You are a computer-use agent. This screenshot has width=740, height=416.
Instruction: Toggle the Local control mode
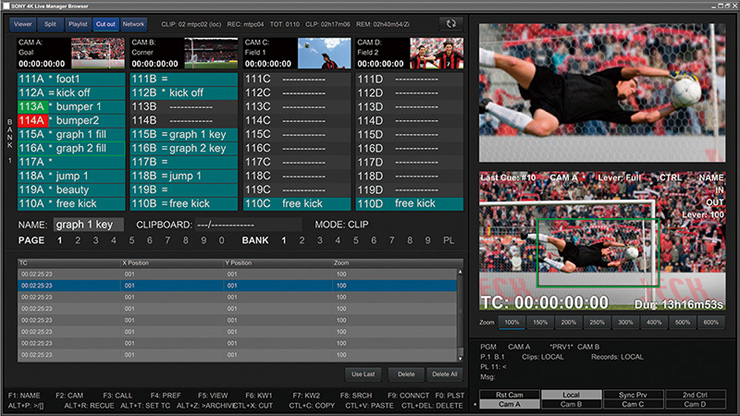tap(571, 394)
